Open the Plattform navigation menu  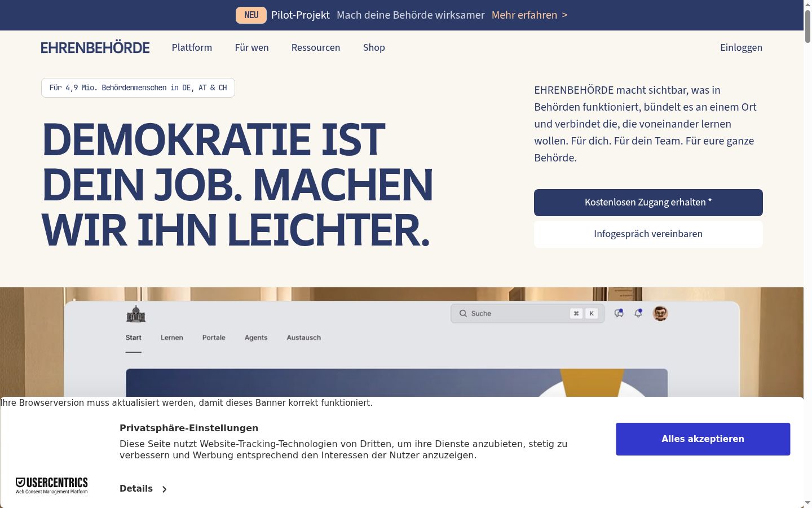192,47
